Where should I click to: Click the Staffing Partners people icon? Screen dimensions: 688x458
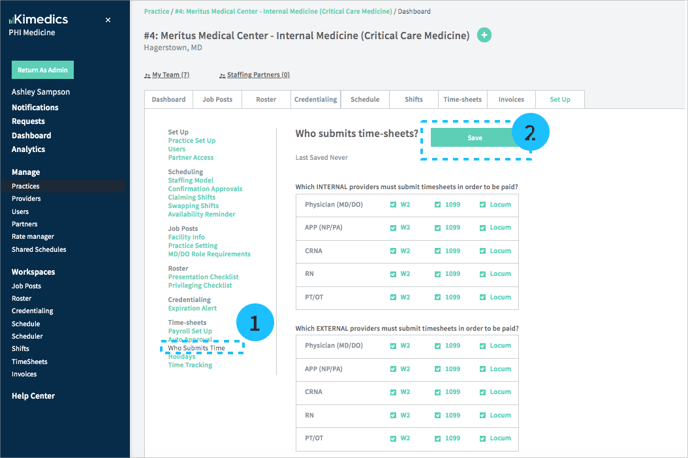222,75
